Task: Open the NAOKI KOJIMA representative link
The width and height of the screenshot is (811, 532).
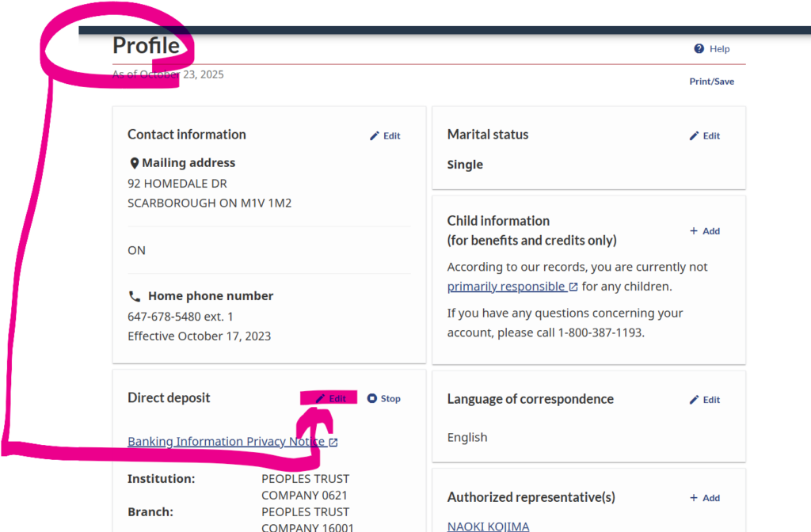Action: click(x=488, y=526)
